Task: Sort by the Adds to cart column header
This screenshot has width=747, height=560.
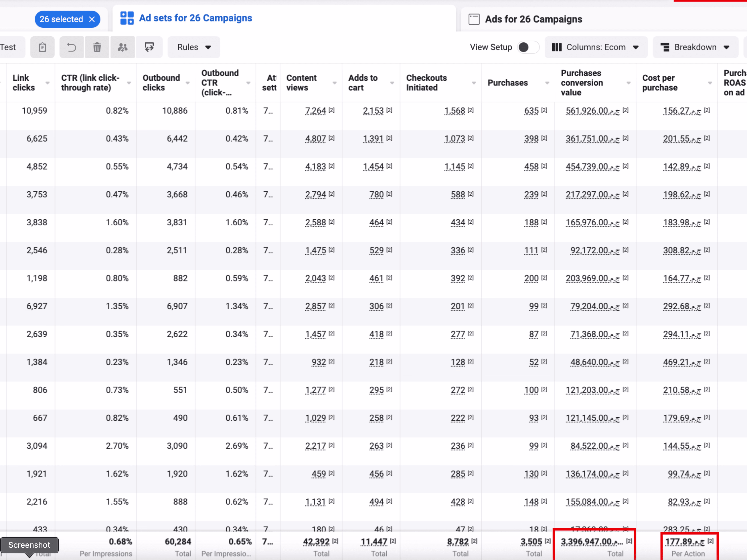Action: pyautogui.click(x=363, y=83)
